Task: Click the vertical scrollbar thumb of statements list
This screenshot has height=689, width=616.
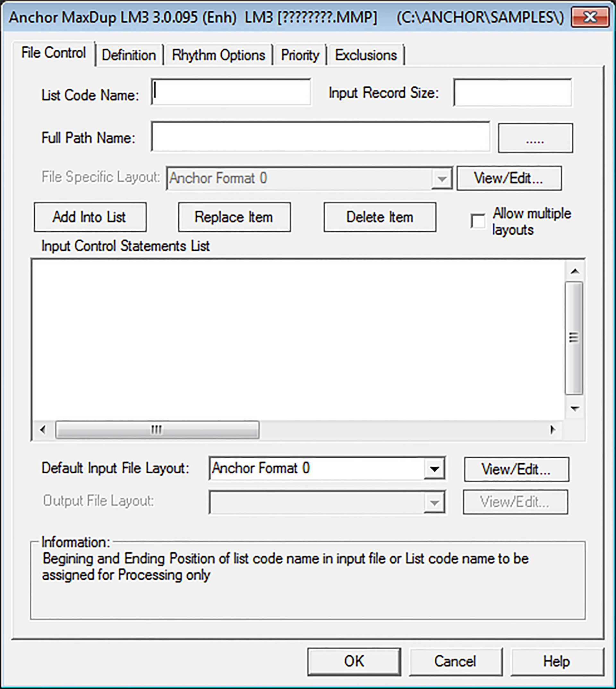Action: (574, 338)
